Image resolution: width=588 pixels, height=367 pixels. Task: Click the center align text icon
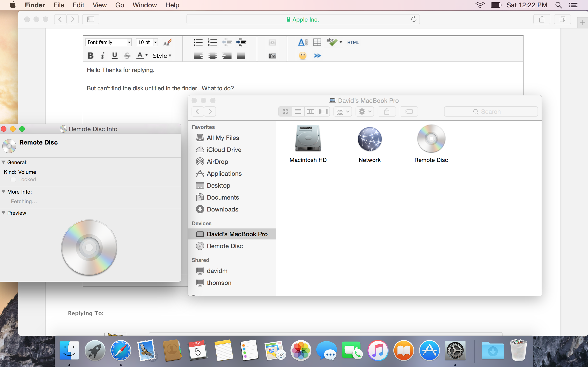[x=213, y=56]
